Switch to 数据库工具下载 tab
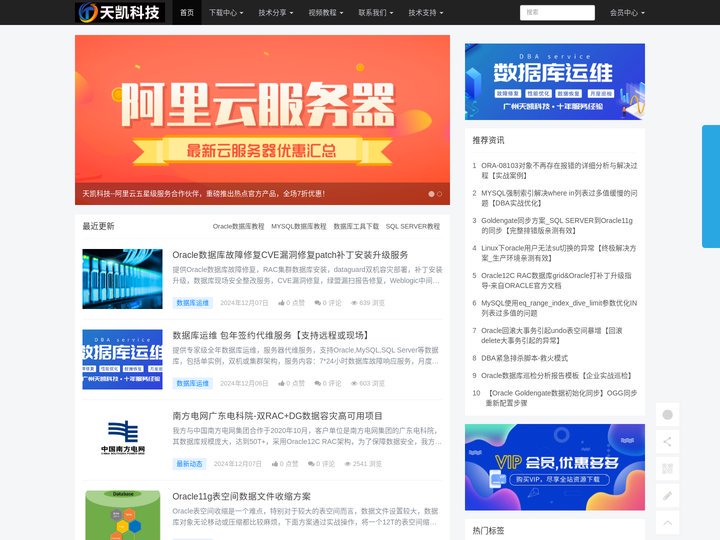720x540 pixels. coord(356,226)
